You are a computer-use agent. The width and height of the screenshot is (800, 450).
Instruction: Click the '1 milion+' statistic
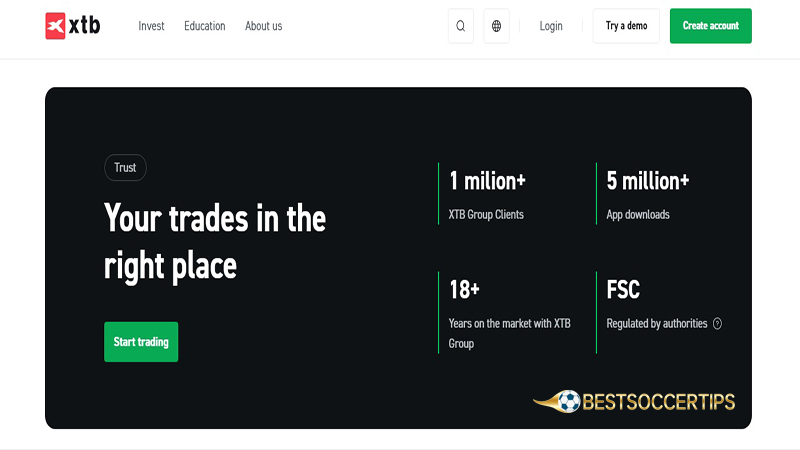pos(487,181)
